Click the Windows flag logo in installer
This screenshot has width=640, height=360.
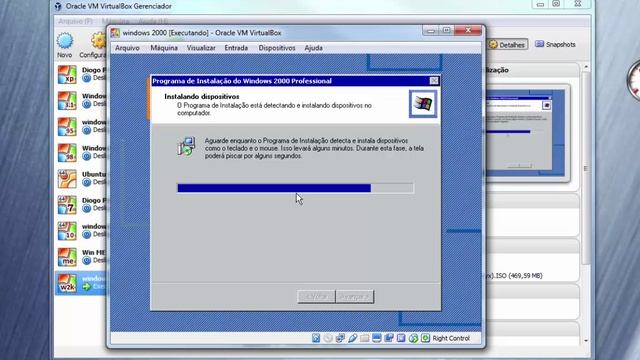click(423, 104)
